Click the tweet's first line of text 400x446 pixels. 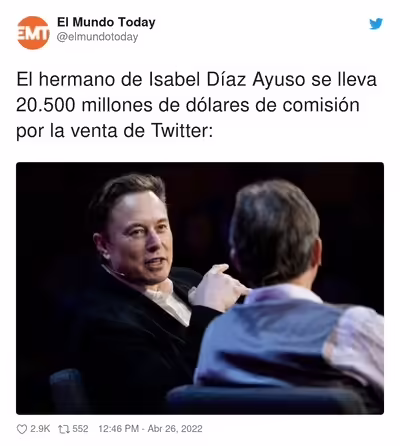point(197,80)
